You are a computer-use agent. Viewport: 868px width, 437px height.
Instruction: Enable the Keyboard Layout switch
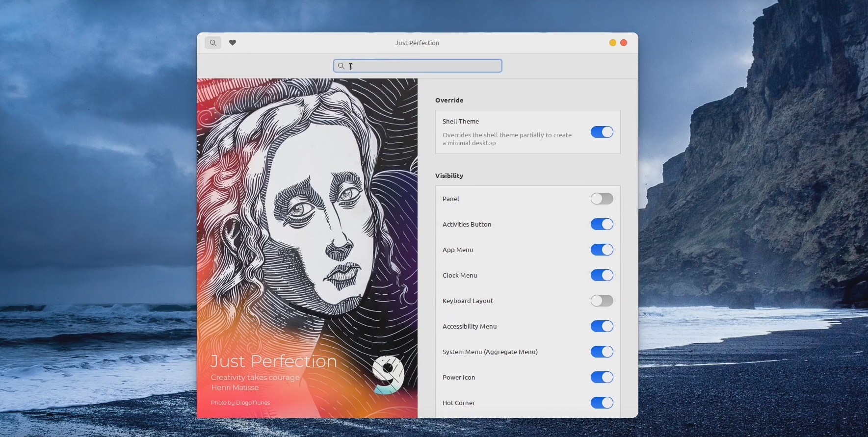coord(602,301)
